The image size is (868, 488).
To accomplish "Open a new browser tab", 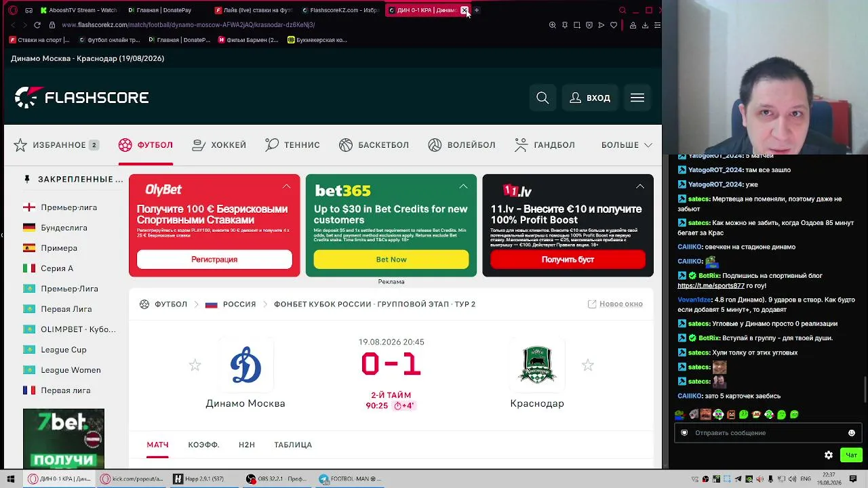I will [477, 10].
